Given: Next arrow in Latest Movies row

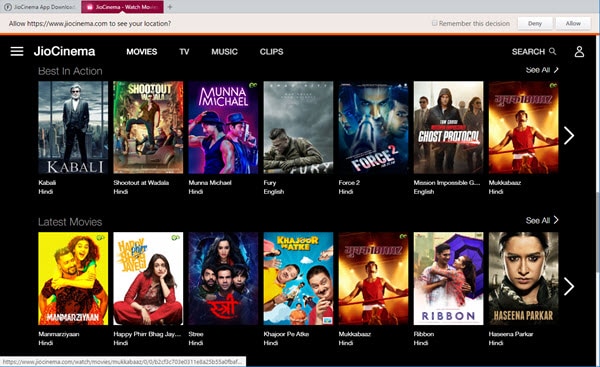Looking at the screenshot, I should (x=569, y=286).
